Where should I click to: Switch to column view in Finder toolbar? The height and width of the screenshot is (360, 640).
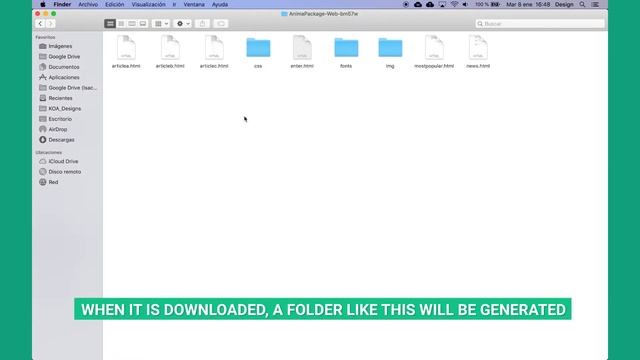click(132, 24)
